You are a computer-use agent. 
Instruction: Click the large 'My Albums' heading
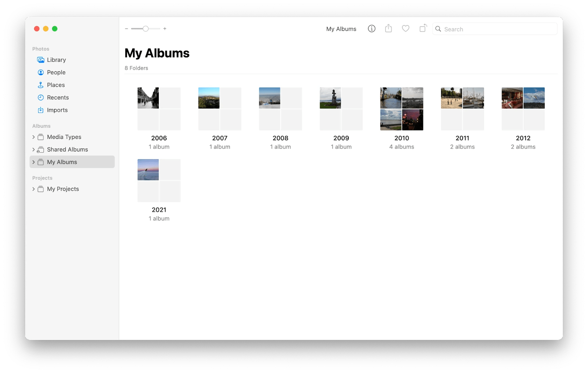[157, 53]
